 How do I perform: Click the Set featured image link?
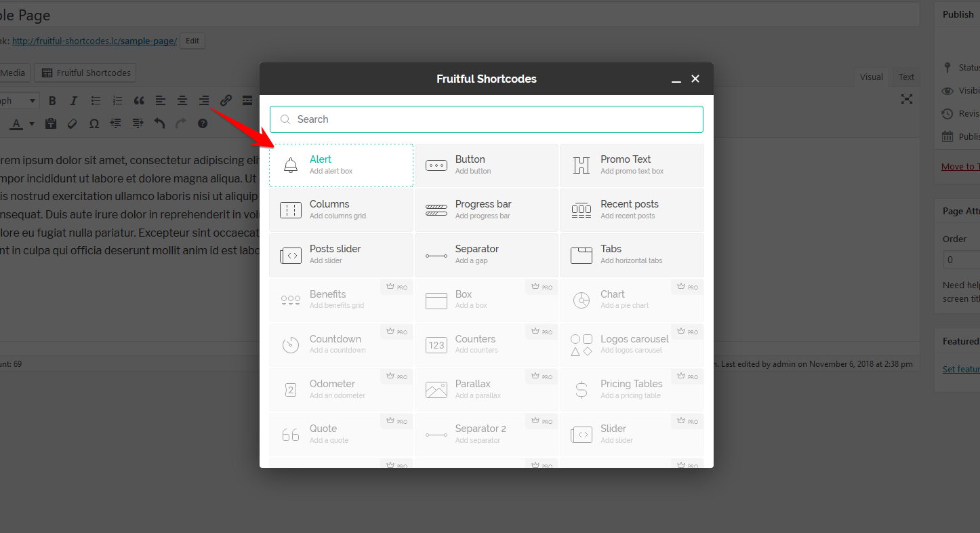[961, 369]
